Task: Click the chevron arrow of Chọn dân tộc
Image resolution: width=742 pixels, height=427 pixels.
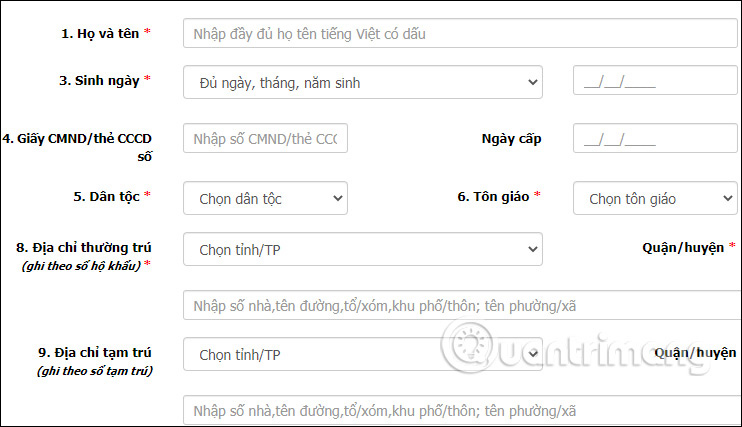Action: pos(337,198)
